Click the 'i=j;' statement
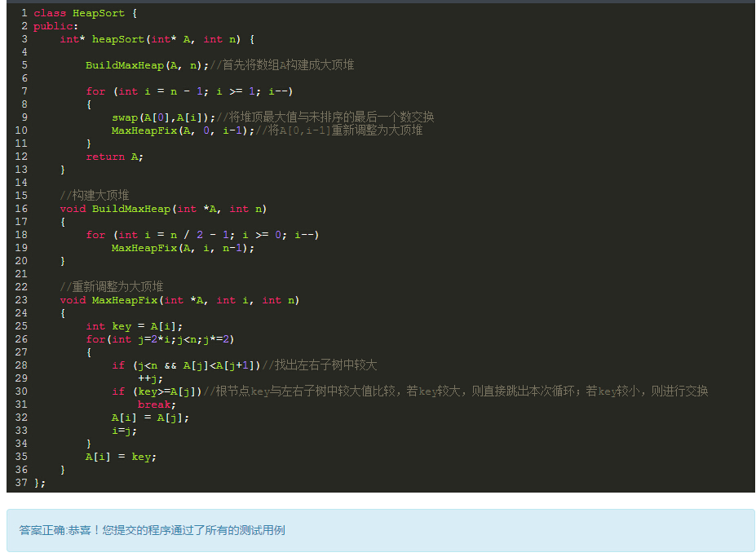 coord(125,431)
